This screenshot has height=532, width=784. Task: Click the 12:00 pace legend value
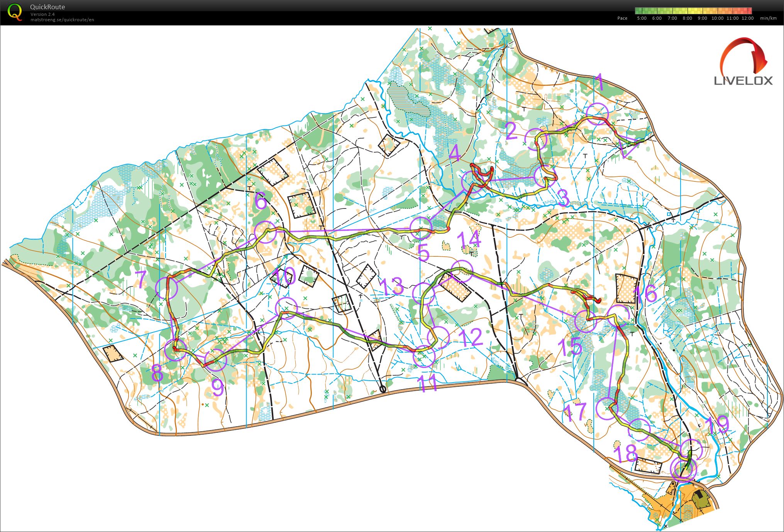click(747, 18)
